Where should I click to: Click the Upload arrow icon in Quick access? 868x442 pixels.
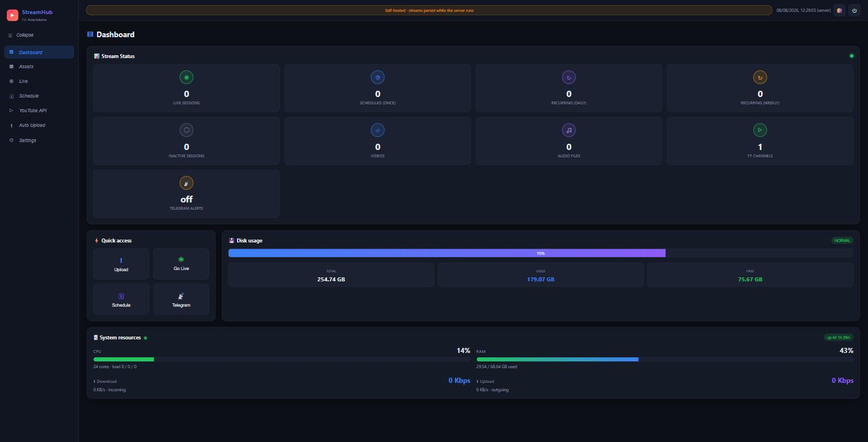(121, 260)
